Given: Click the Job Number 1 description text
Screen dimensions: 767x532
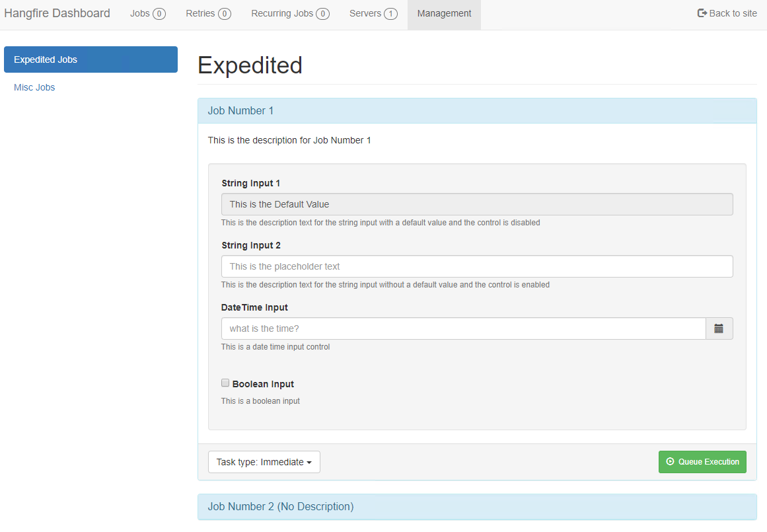Looking at the screenshot, I should [289, 141].
